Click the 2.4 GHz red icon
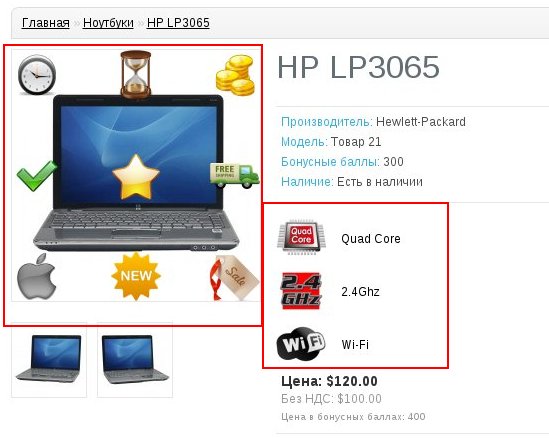The image size is (549, 438). pos(301,291)
